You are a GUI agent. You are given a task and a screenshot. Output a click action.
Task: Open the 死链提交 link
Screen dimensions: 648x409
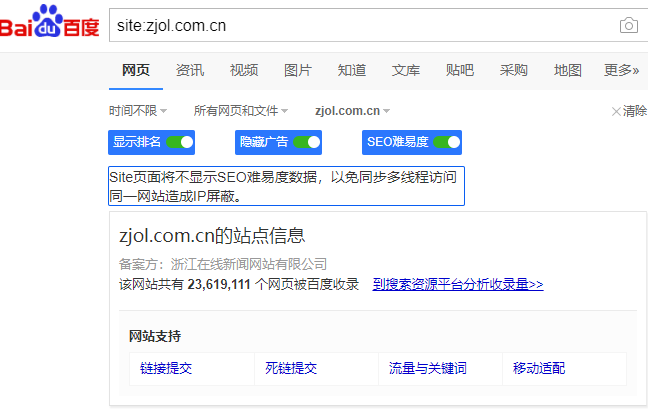point(291,368)
